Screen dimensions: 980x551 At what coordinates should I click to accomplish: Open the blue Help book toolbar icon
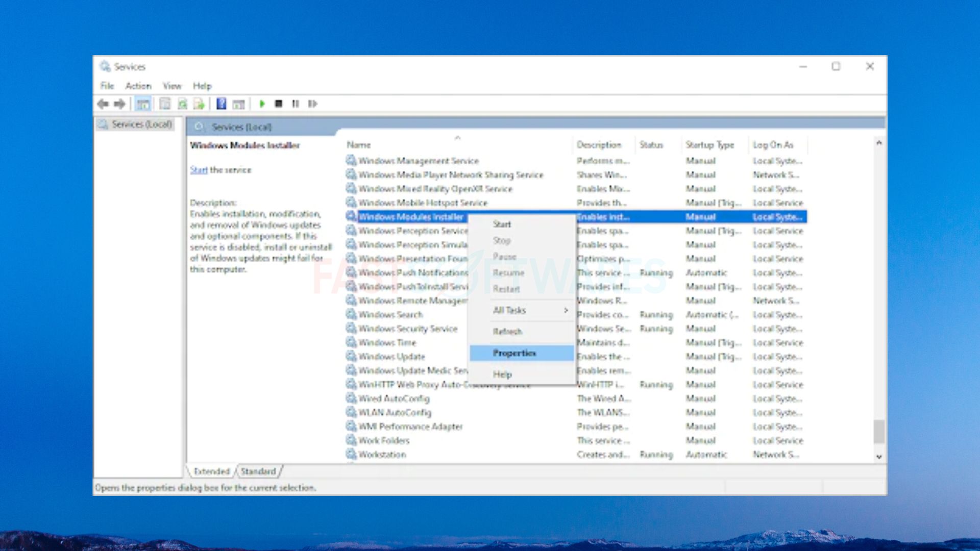pyautogui.click(x=221, y=104)
